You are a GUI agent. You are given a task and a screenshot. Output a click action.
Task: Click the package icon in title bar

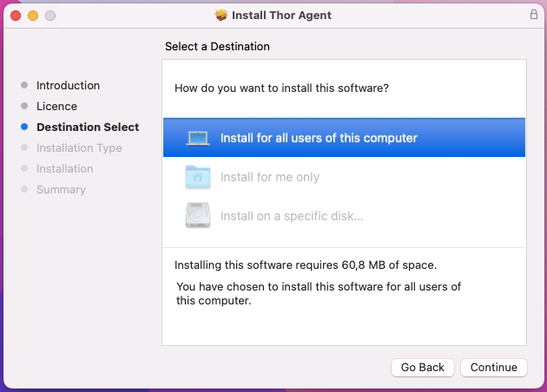[x=221, y=16]
